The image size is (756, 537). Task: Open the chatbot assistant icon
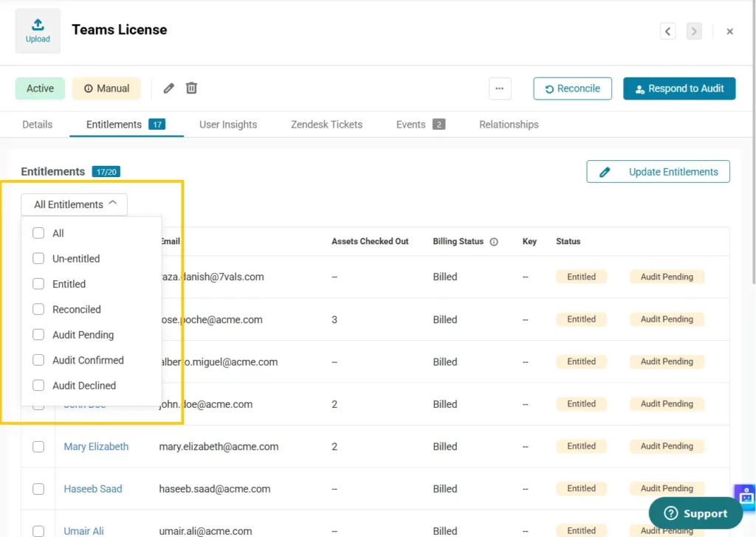click(746, 495)
